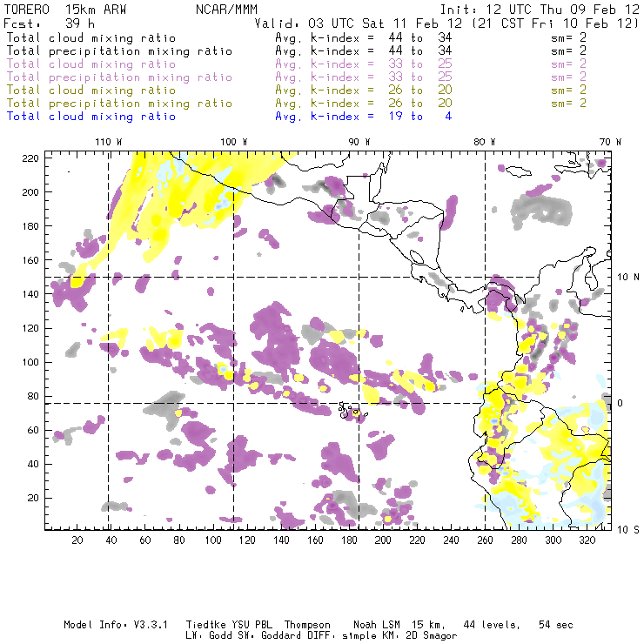The width and height of the screenshot is (644, 644).
Task: Click the "80 W" longitude label
Action: (x=485, y=142)
